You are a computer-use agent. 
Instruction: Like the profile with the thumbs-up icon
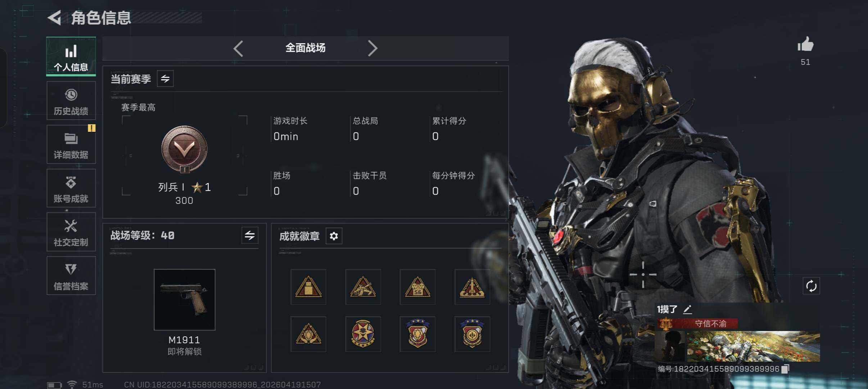(x=805, y=45)
